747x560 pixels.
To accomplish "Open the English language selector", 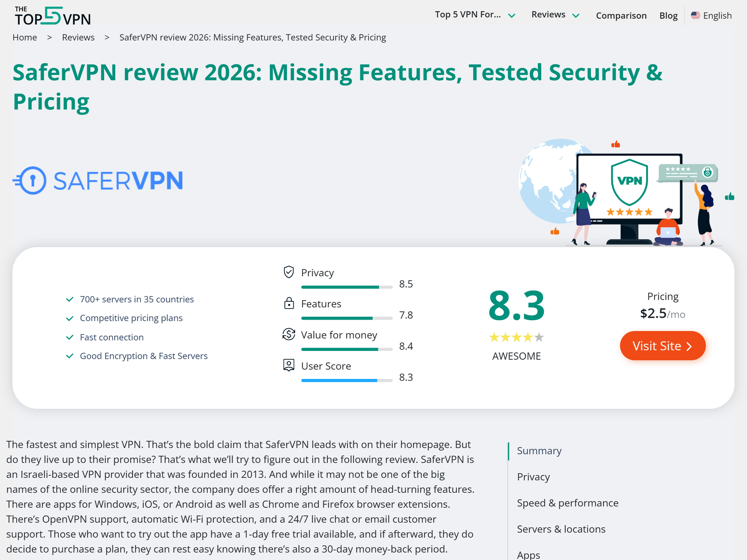I will (x=712, y=15).
